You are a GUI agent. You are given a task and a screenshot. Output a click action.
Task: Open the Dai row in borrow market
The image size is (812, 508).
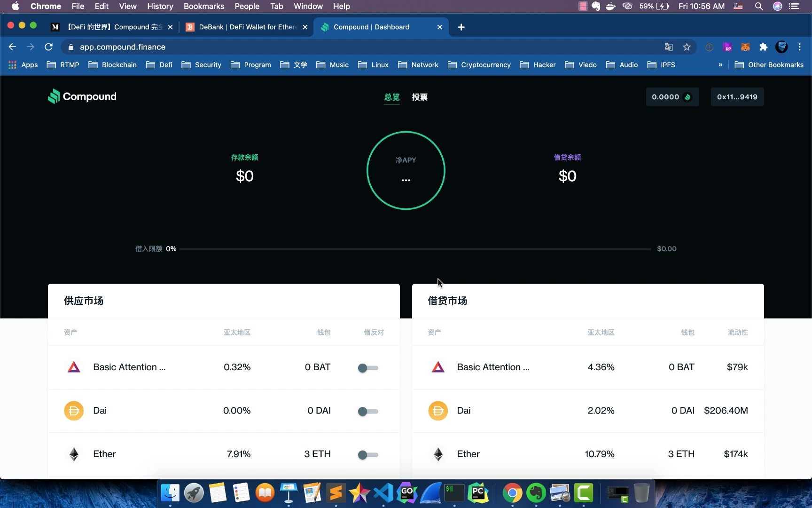click(588, 411)
